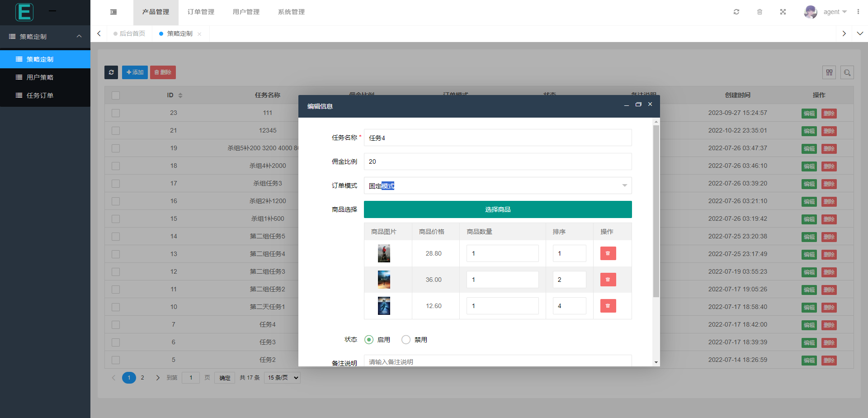Click the blue 添加 button

click(135, 72)
